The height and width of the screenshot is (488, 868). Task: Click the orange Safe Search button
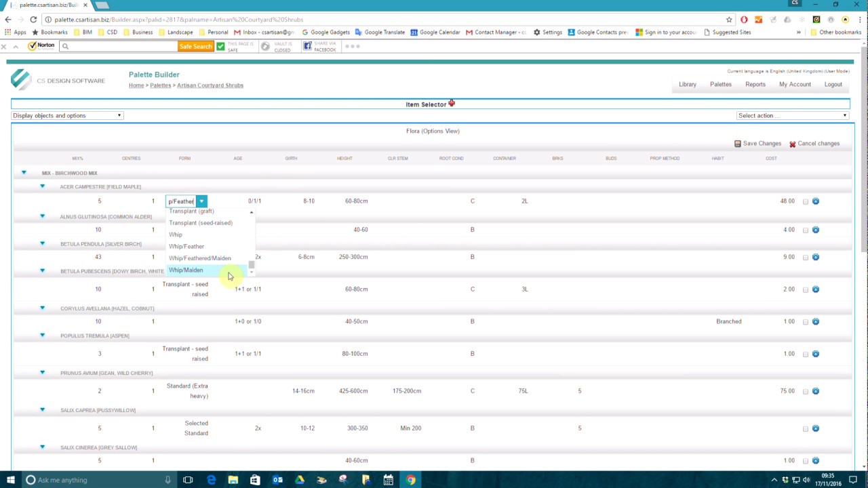(x=195, y=46)
